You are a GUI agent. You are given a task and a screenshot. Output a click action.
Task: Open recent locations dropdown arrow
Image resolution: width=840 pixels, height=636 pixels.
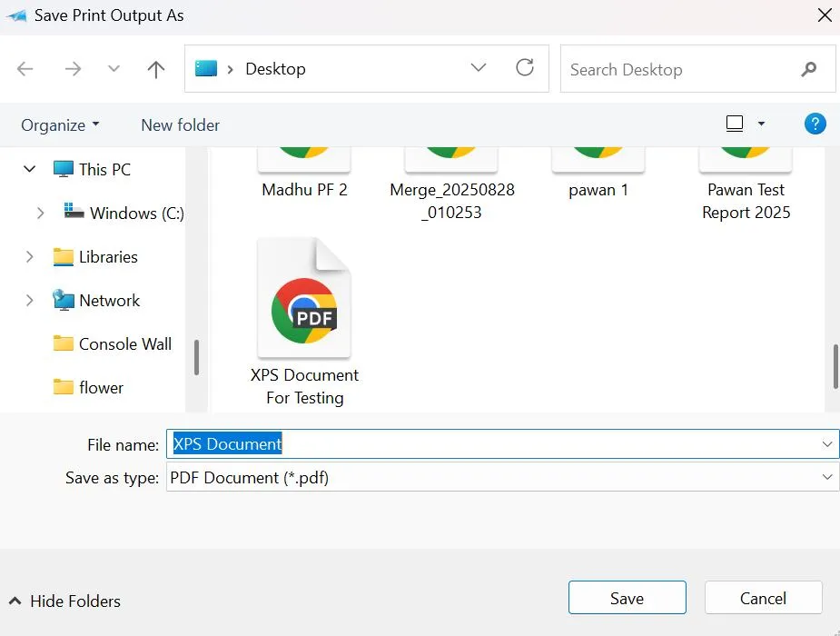coord(114,69)
